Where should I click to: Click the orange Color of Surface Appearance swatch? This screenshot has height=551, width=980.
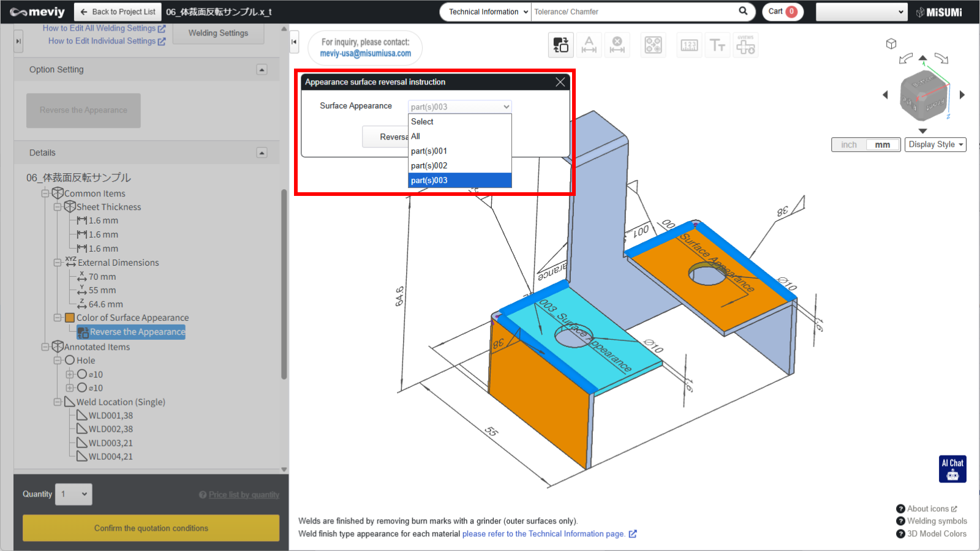70,318
